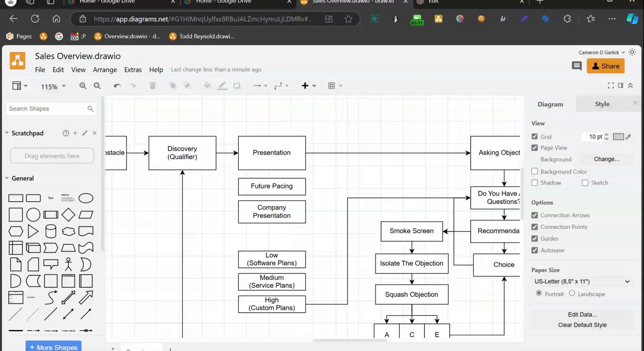Turn off Autosave
Viewport: 644px width, 351px height.
click(535, 250)
